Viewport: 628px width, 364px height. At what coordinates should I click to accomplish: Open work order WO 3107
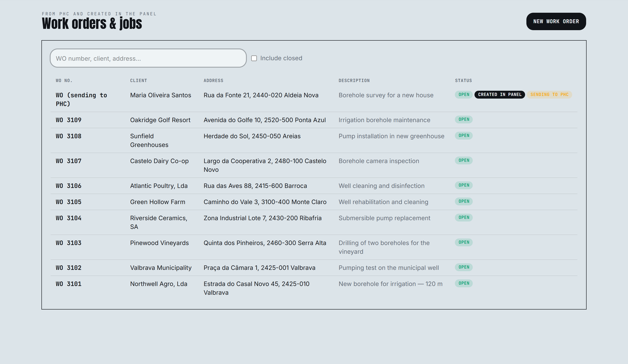(69, 161)
